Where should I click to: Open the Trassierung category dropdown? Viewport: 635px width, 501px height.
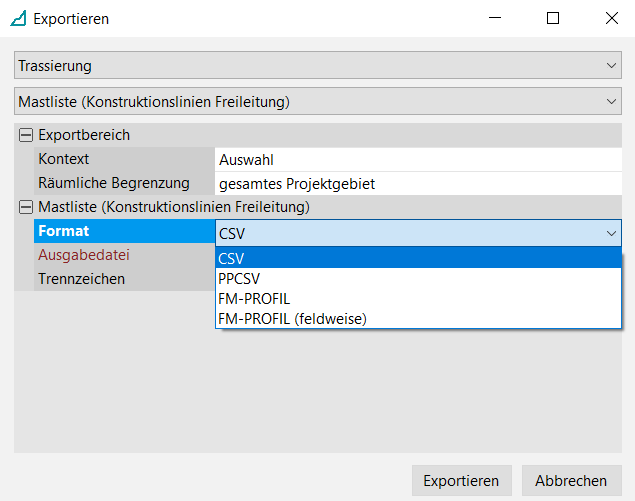point(317,66)
